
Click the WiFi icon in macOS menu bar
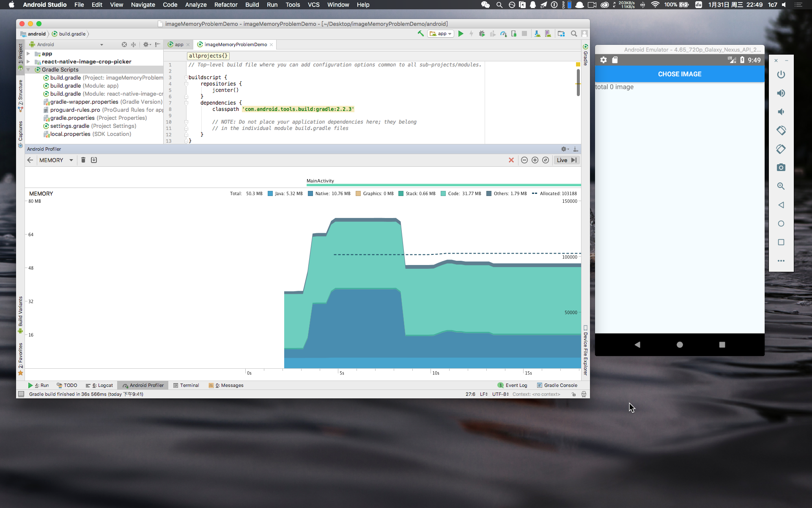point(655,5)
